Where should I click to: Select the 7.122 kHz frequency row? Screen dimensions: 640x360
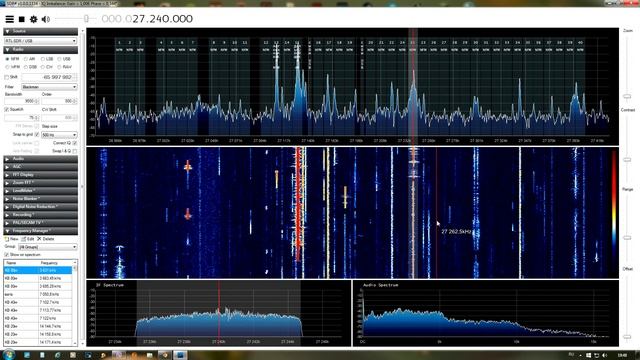(38, 318)
